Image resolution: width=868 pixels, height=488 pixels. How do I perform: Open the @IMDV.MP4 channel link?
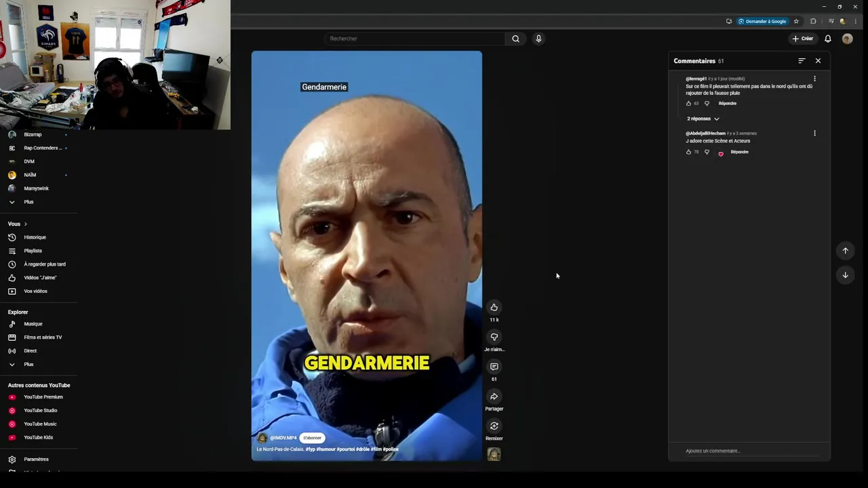tap(283, 438)
